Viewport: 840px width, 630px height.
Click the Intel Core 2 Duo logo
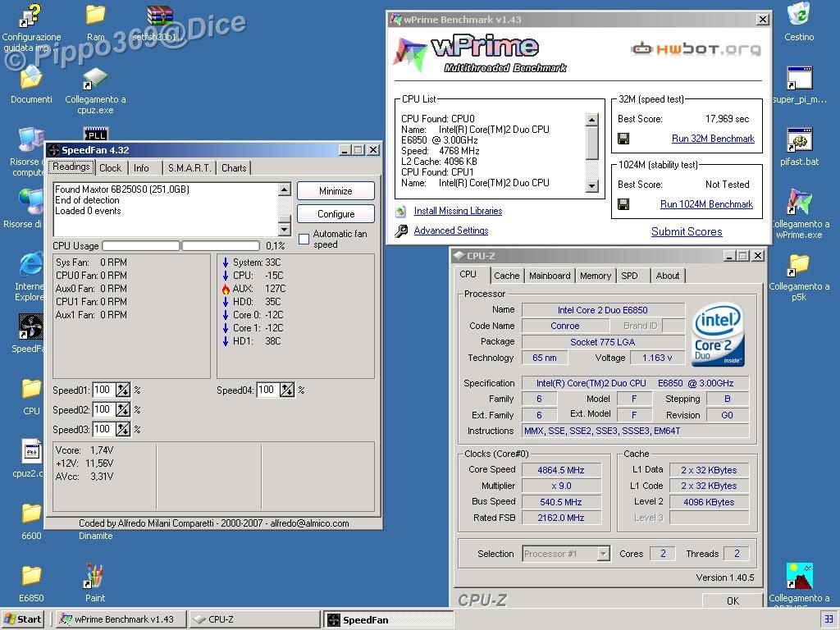718,335
